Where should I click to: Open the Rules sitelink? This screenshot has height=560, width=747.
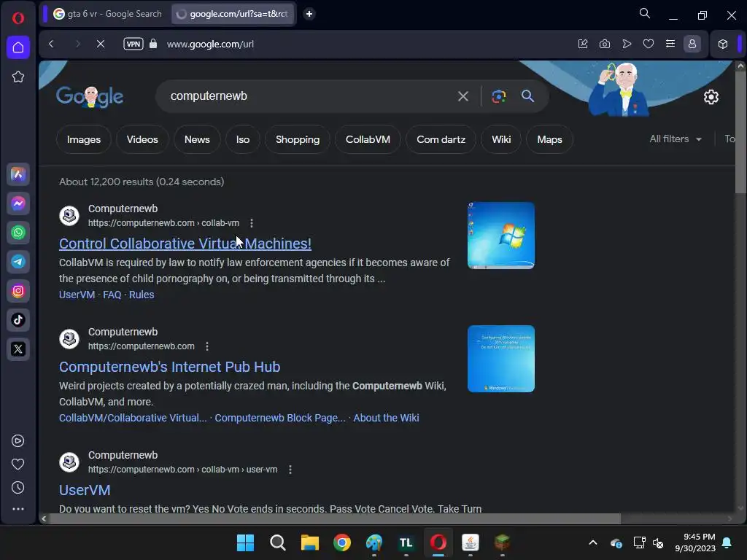coord(142,295)
